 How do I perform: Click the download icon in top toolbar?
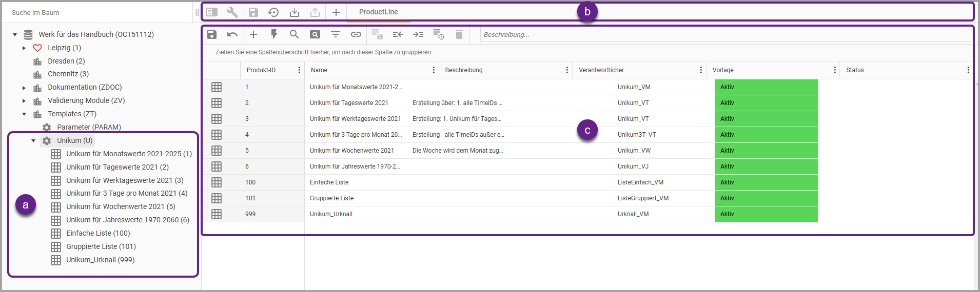coord(295,12)
